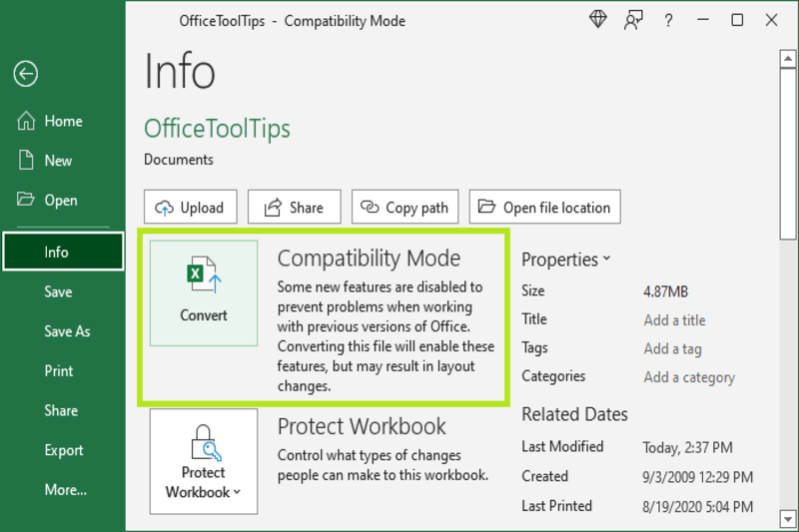Click the back arrow to exit Backstage
The height and width of the screenshot is (532, 799).
point(26,73)
